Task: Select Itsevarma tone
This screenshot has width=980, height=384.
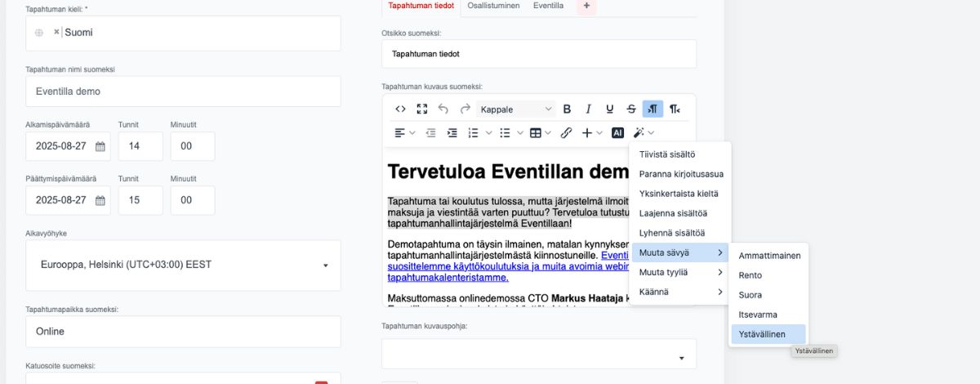Action: (x=768, y=315)
